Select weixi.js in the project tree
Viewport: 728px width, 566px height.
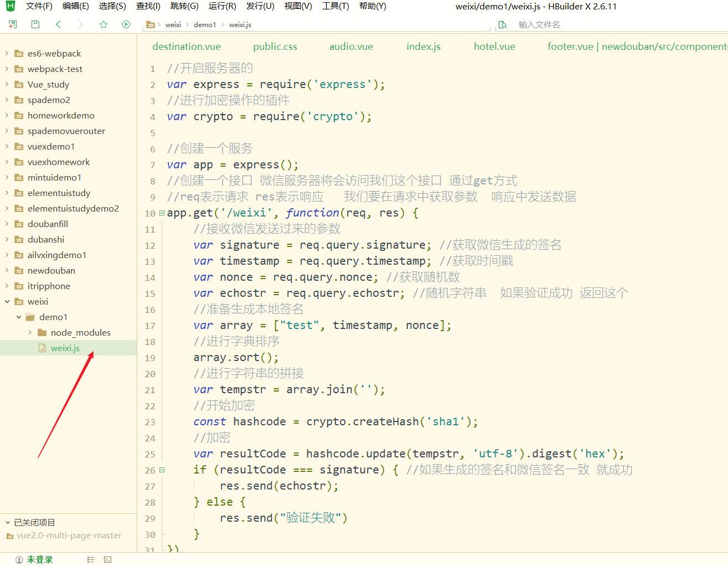pos(65,348)
